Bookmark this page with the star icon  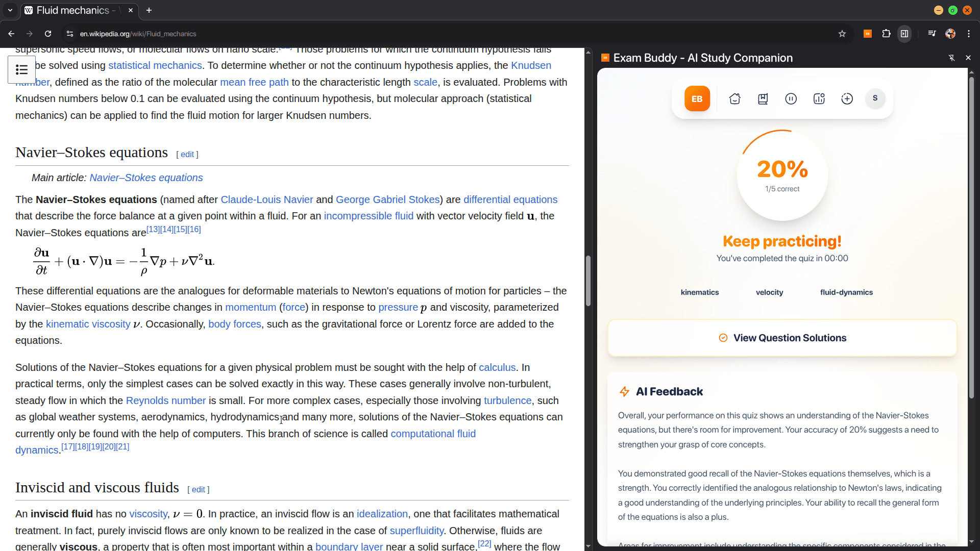tap(842, 34)
